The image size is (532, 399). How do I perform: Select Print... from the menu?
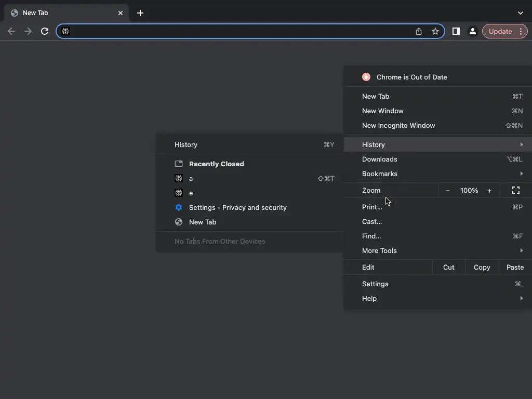point(437,207)
